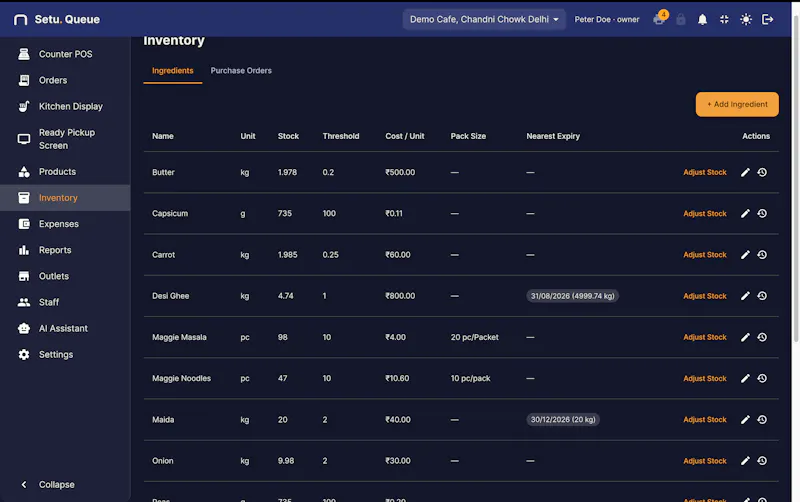Collapse the sidebar menu
Image resolution: width=800 pixels, height=502 pixels.
point(47,485)
